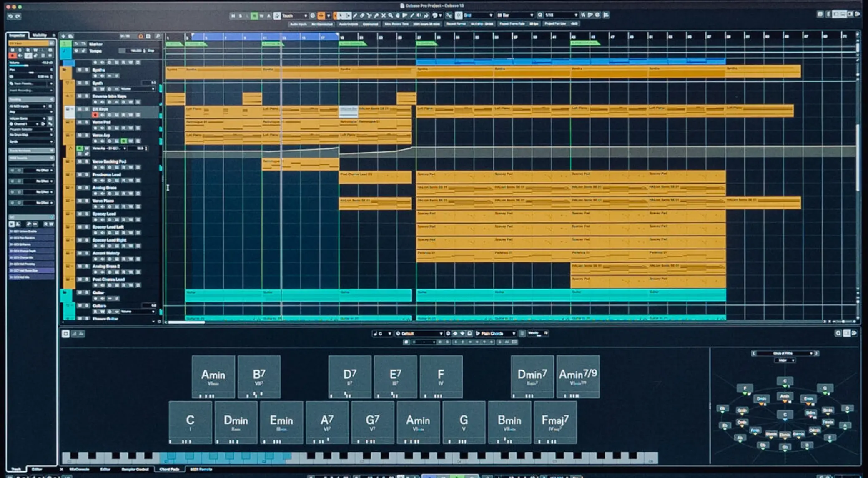The image size is (868, 478).
Task: Select the Split (scissors) tool
Action: 369,15
